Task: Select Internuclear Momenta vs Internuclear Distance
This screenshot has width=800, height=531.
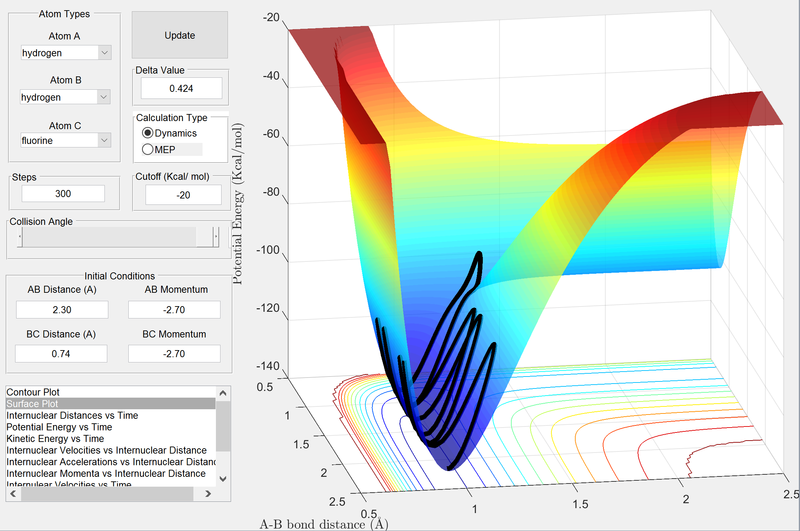Action: [x=111, y=473]
